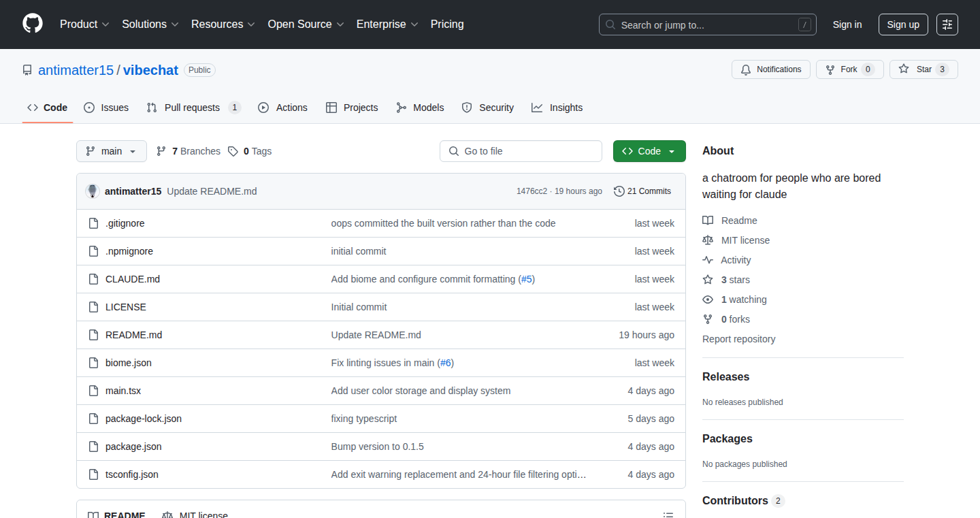Switch to the Models tab

click(420, 108)
